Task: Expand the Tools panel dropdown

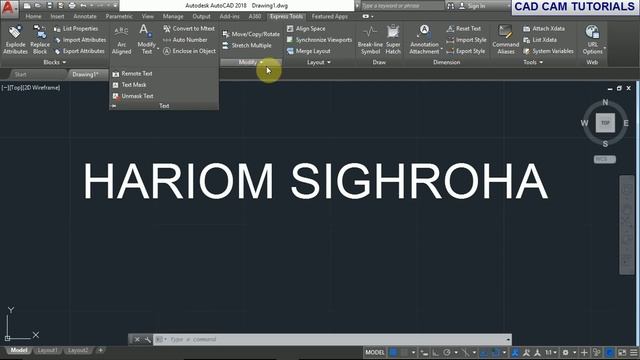Action: click(533, 62)
